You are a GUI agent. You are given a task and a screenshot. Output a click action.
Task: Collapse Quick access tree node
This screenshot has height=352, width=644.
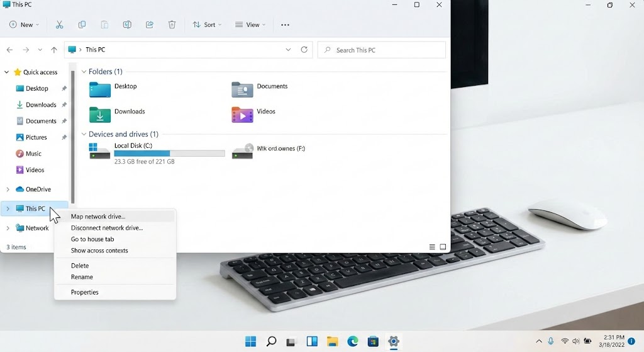(x=6, y=72)
